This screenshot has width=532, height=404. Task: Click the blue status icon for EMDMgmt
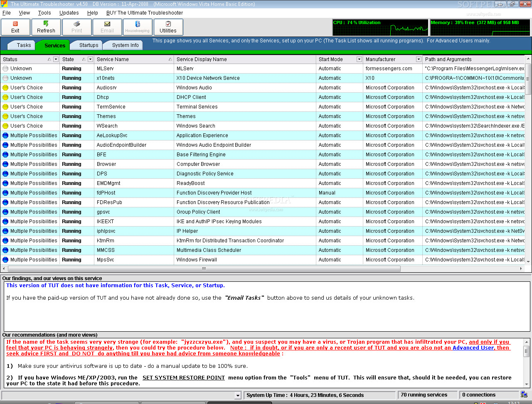point(5,183)
